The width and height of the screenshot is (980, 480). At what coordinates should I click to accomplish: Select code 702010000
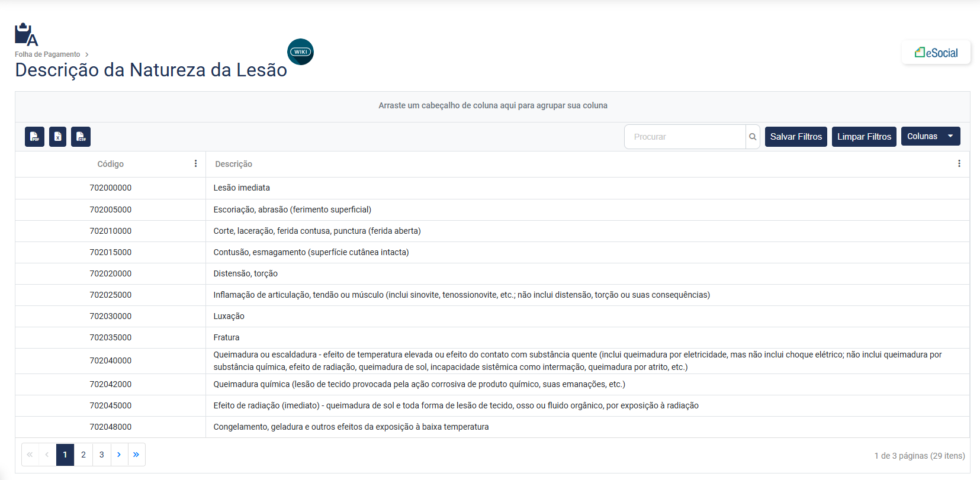click(x=111, y=231)
